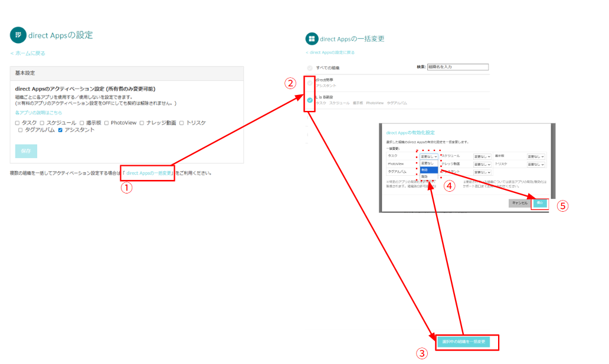Viewport: 609px width, 364px height.
Task: Toggle the タグアルバム checkbox
Action: [20, 130]
